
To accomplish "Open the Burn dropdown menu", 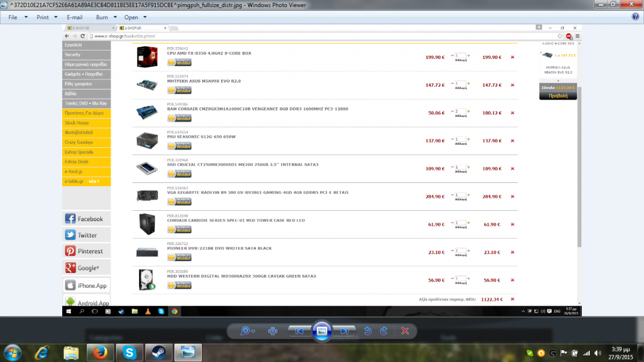I will [x=105, y=17].
